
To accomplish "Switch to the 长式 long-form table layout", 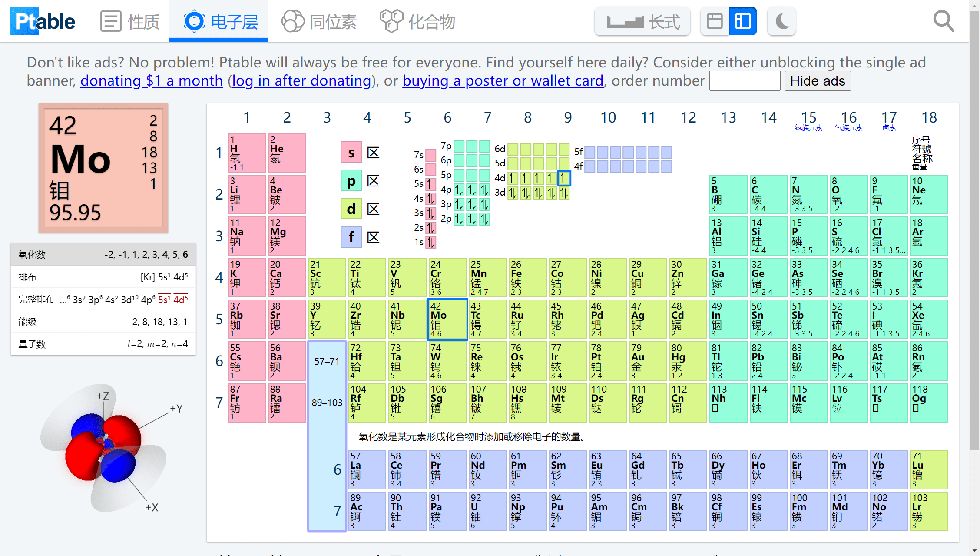I will pos(642,21).
